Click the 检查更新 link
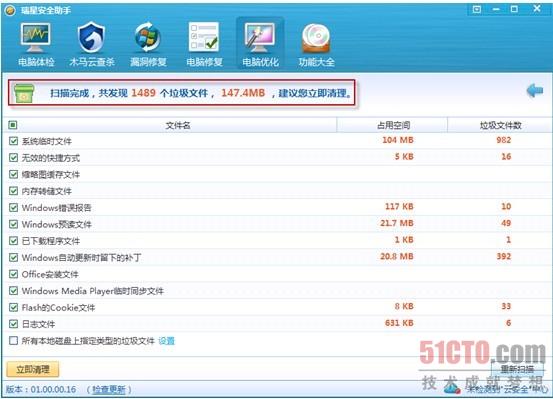Image resolution: width=553 pixels, height=399 pixels. (109, 389)
